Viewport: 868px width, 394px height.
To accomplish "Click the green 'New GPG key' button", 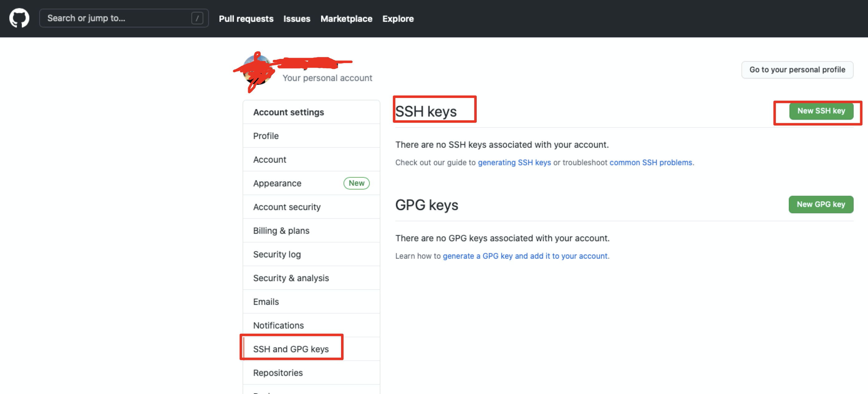I will point(821,204).
